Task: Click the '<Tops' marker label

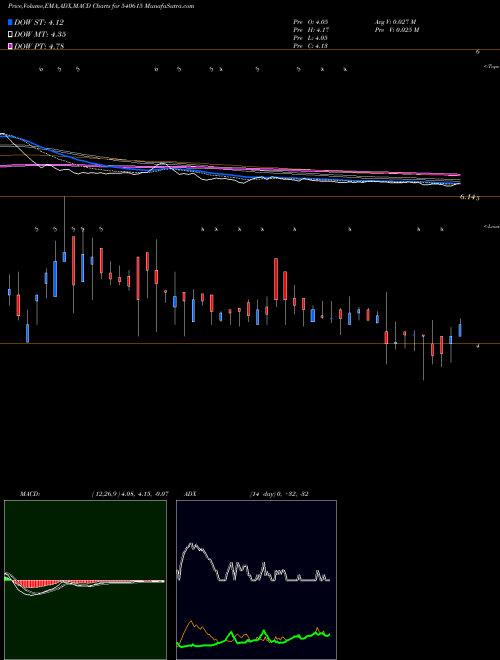Action: (x=492, y=67)
